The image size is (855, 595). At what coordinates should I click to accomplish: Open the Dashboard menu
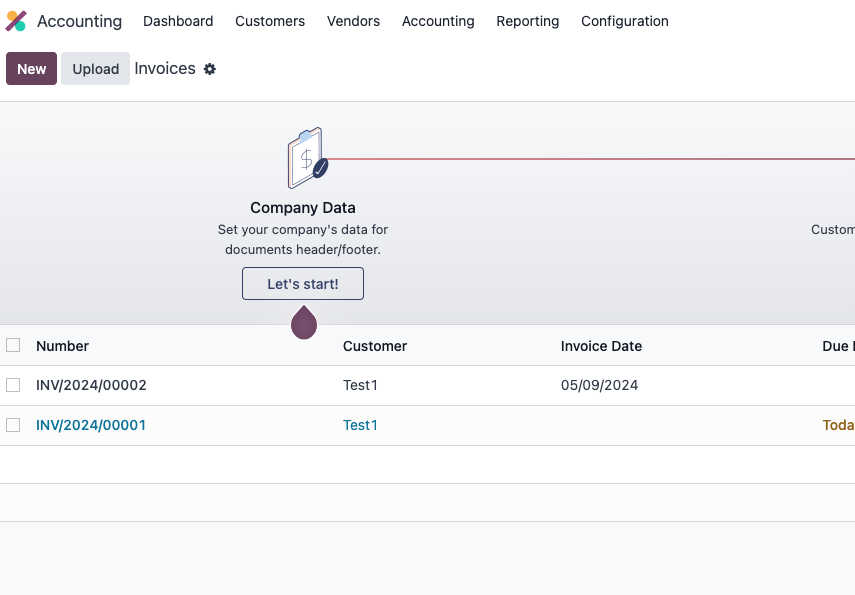click(178, 21)
